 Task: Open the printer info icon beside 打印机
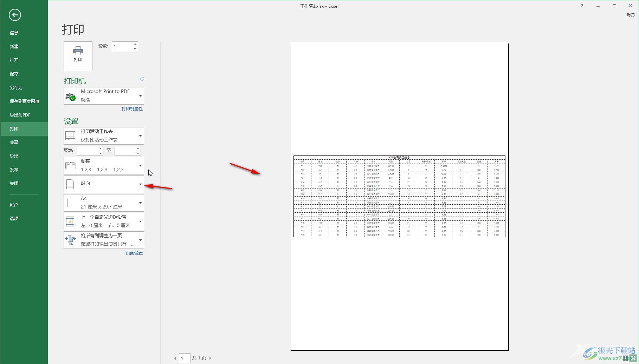(x=142, y=79)
